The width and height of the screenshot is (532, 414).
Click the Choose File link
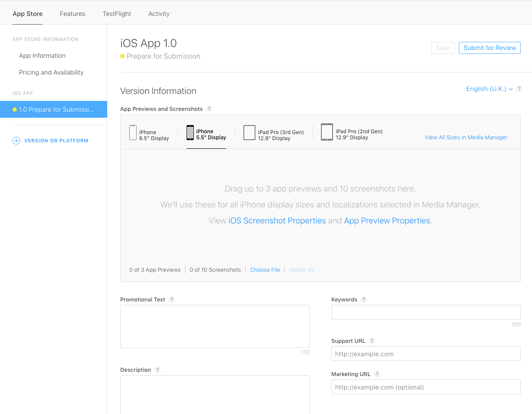click(x=265, y=270)
